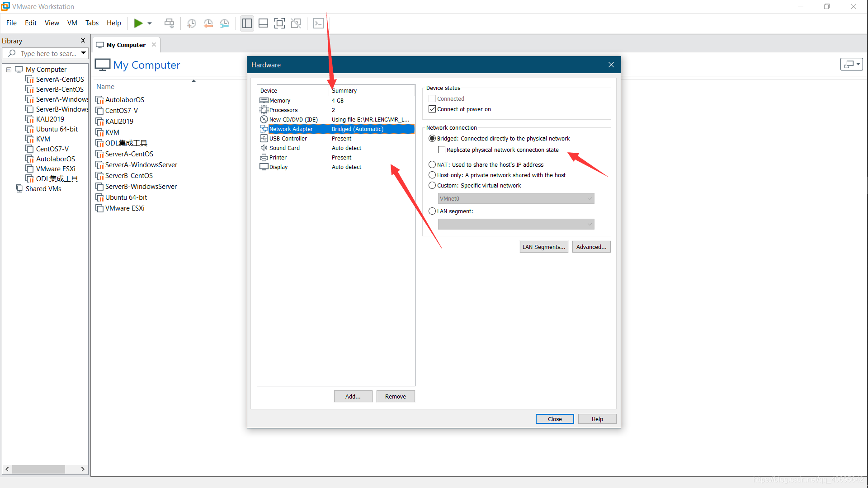The image size is (868, 488).
Task: Open the power options dropdown arrow
Action: [150, 23]
